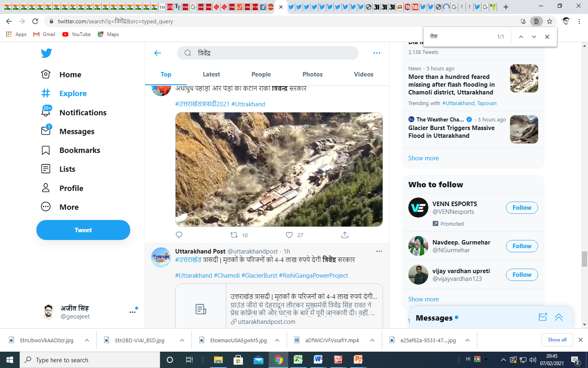Open the #GlacierBurst hashtag
Screen dimensions: 588x368
pos(259,276)
